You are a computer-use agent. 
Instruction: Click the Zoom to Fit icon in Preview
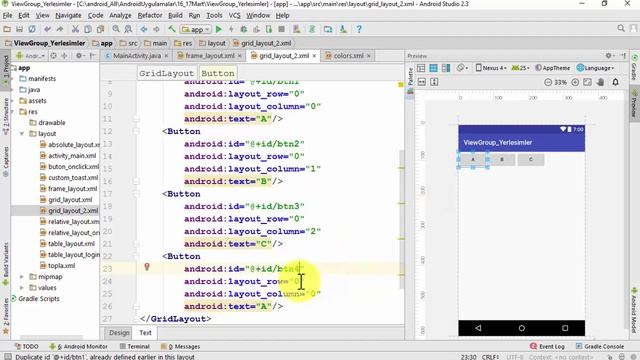[587, 82]
